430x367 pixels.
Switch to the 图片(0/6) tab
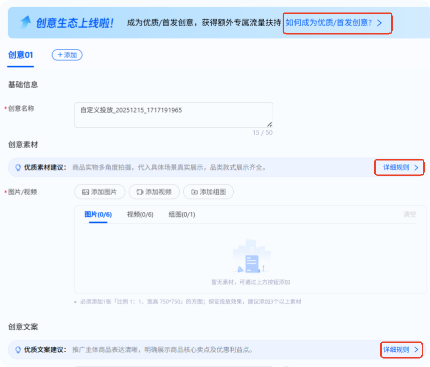[x=98, y=214]
